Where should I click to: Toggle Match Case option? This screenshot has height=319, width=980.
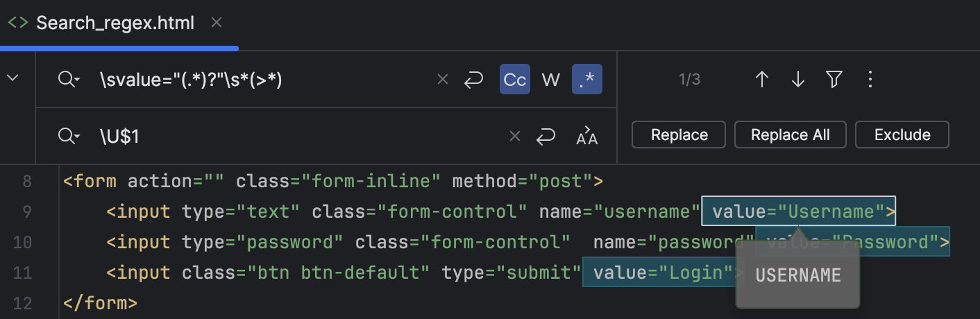tap(515, 80)
